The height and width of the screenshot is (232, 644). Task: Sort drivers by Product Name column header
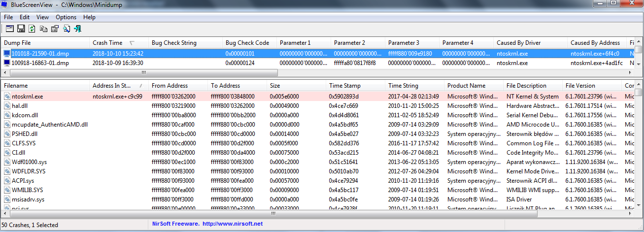pos(474,86)
